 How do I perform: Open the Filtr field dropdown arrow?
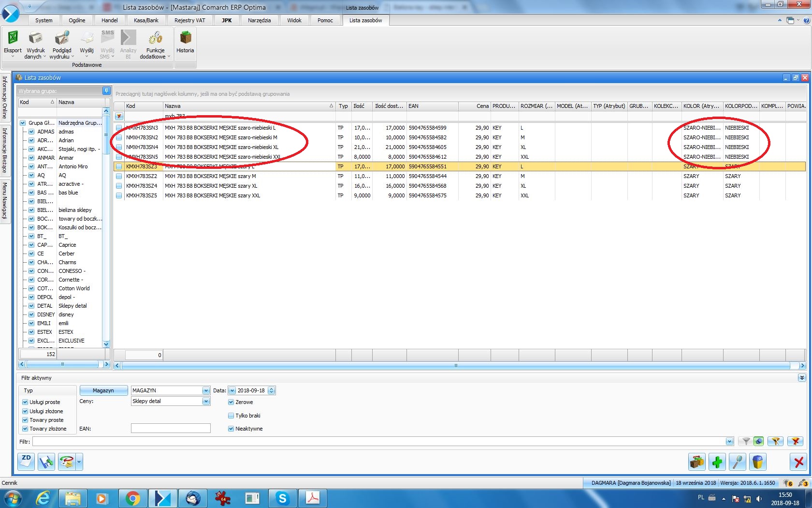[729, 441]
